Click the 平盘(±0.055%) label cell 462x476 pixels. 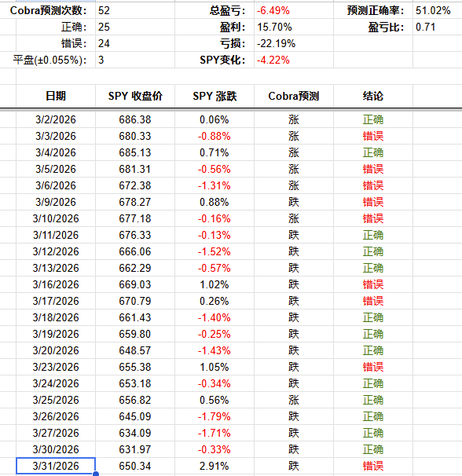point(56,60)
